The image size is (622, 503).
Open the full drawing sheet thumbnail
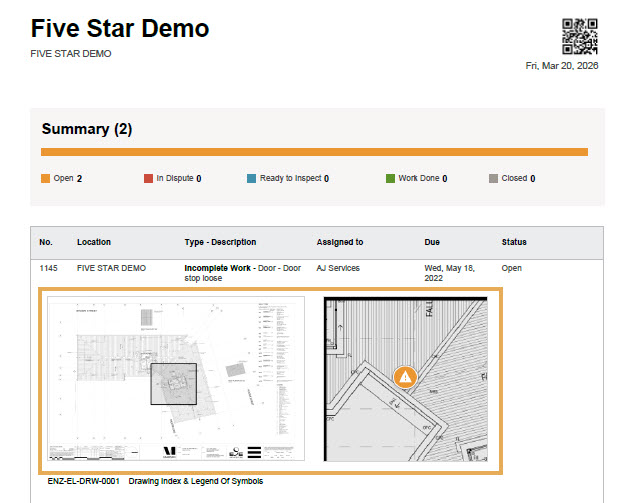pos(176,378)
